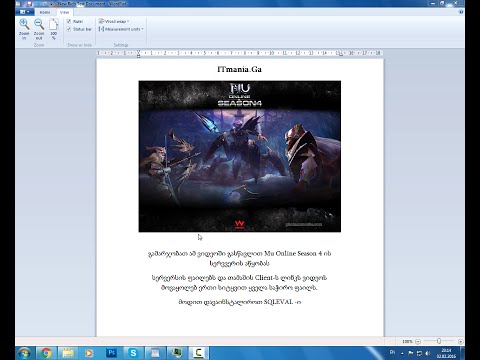The image size is (480, 360).
Task: Click the line mentioning SQLEVAL
Action: click(x=239, y=302)
